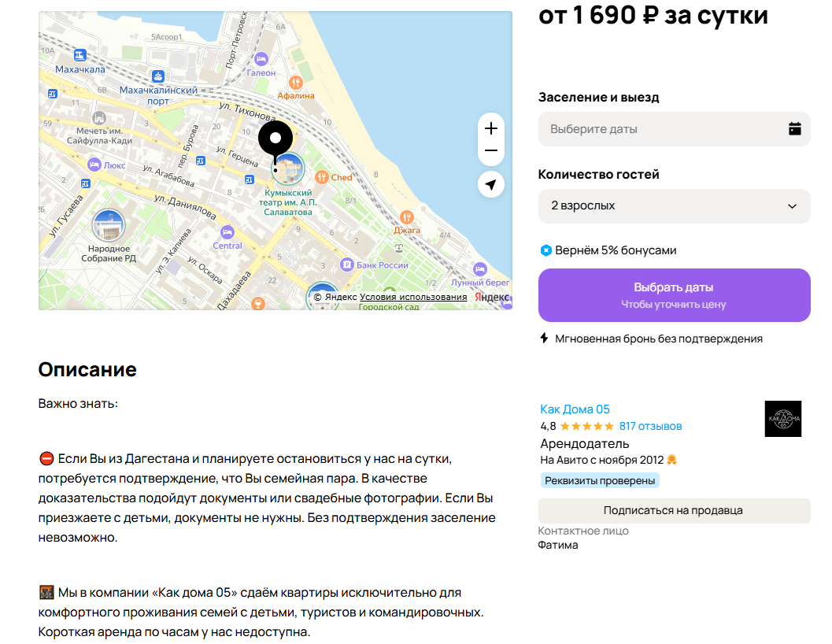
Task: Zoom in the map with plus button
Action: [x=491, y=128]
